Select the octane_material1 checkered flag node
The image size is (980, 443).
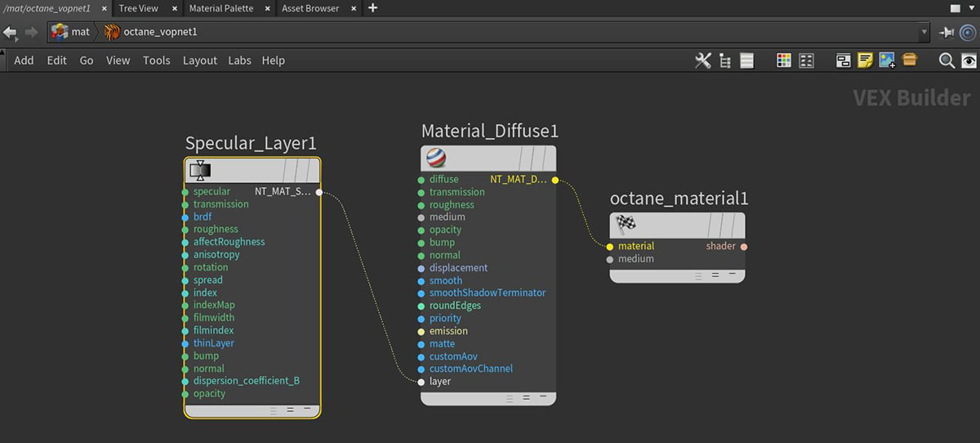pos(626,223)
